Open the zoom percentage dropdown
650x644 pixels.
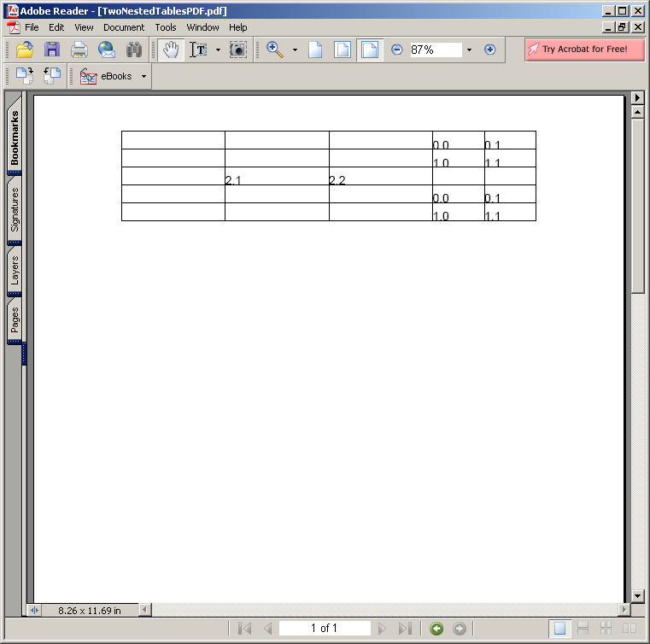469,50
